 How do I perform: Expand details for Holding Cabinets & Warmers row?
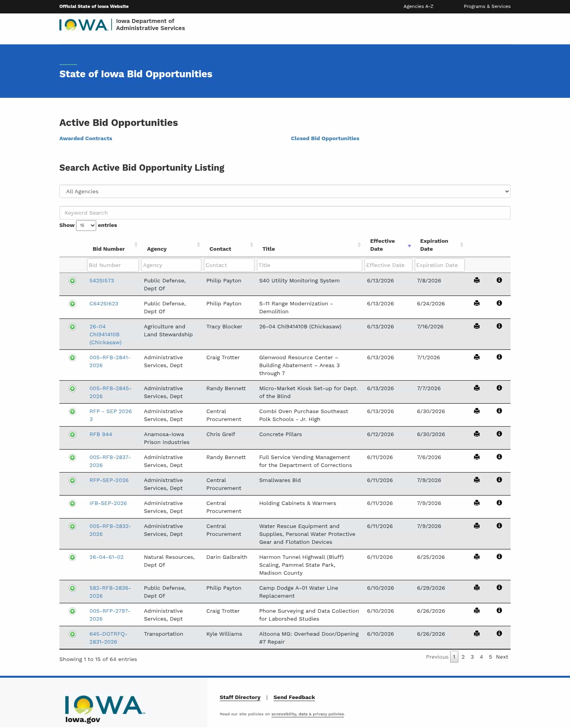point(72,503)
